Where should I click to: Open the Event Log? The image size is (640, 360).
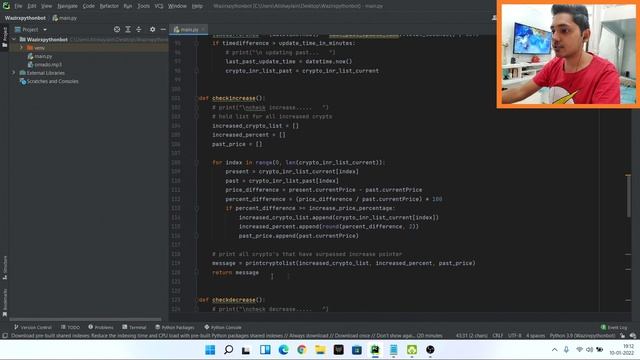pyautogui.click(x=614, y=327)
